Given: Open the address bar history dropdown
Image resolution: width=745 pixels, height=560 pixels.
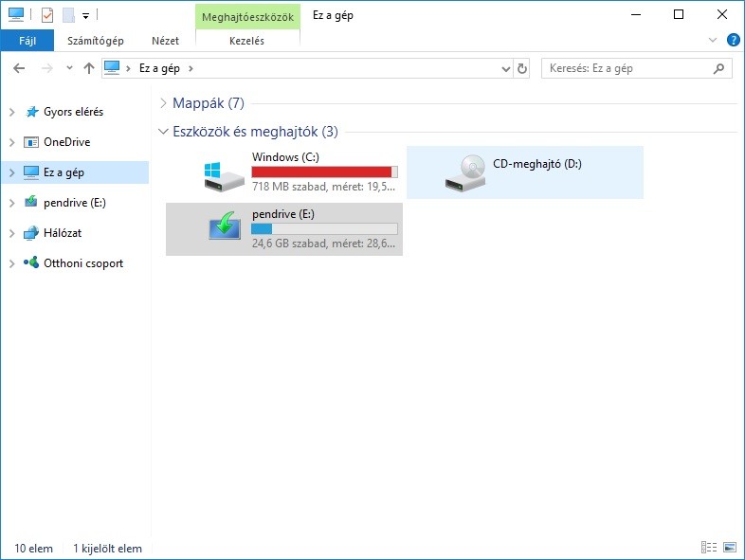Looking at the screenshot, I should pos(506,69).
